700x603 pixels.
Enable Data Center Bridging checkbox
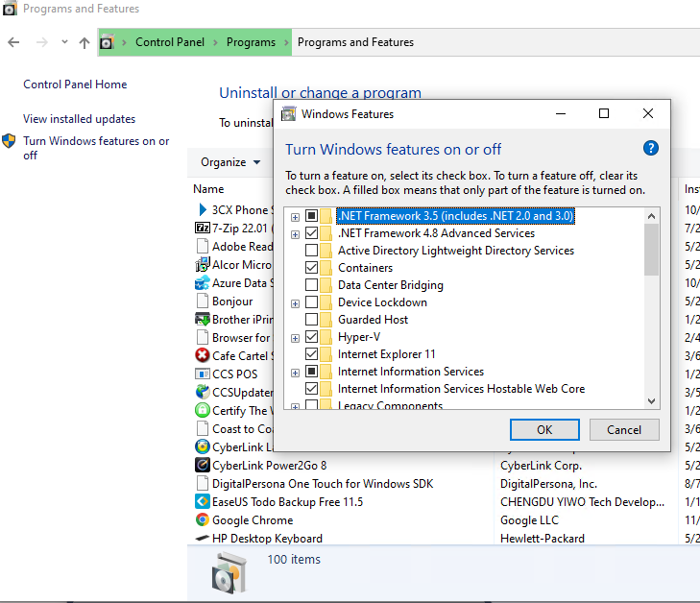tap(312, 285)
